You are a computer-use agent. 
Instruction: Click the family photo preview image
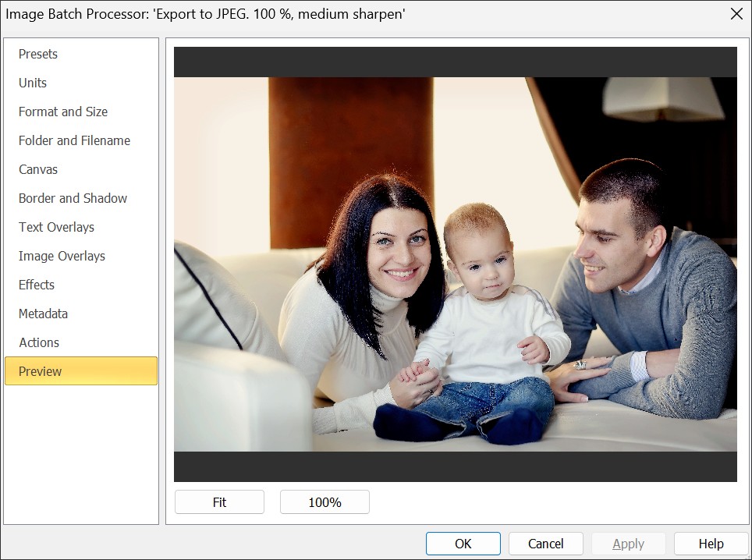[x=455, y=264]
